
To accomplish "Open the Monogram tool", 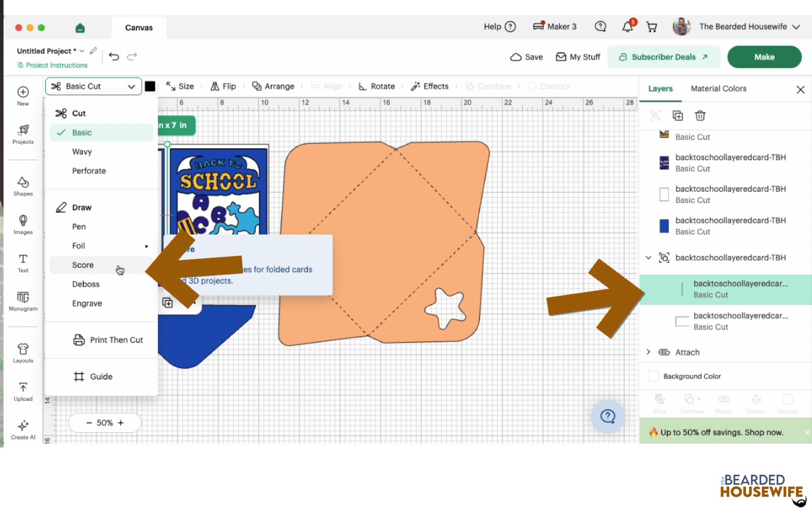I will click(x=23, y=301).
